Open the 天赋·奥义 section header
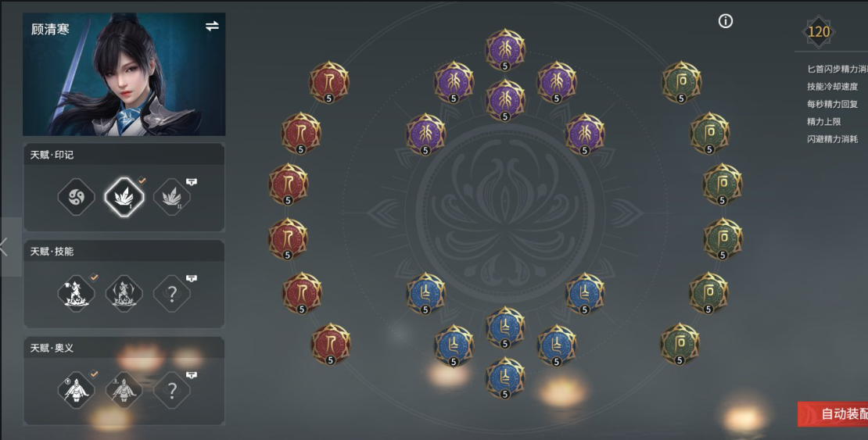 pyautogui.click(x=124, y=348)
